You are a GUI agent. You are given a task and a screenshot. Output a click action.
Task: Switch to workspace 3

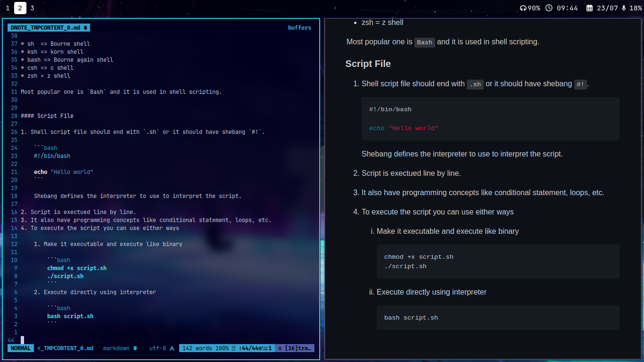32,8
